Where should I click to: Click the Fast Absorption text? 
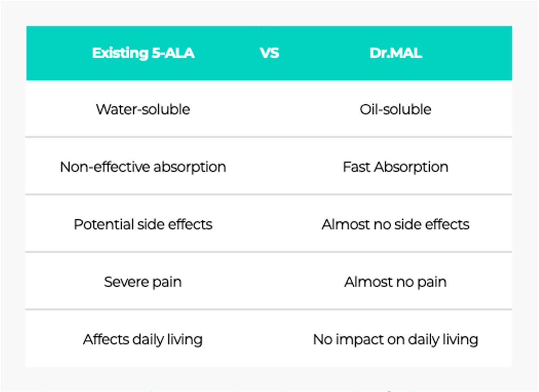tap(395, 167)
